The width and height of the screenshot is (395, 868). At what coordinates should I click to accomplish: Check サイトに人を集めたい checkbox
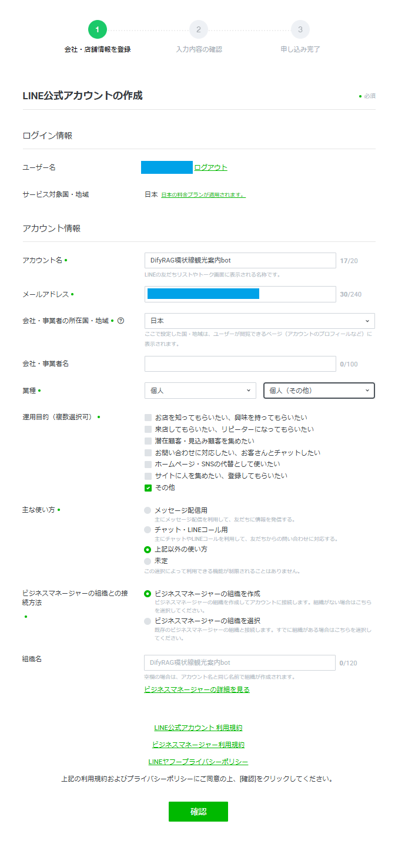tap(148, 476)
